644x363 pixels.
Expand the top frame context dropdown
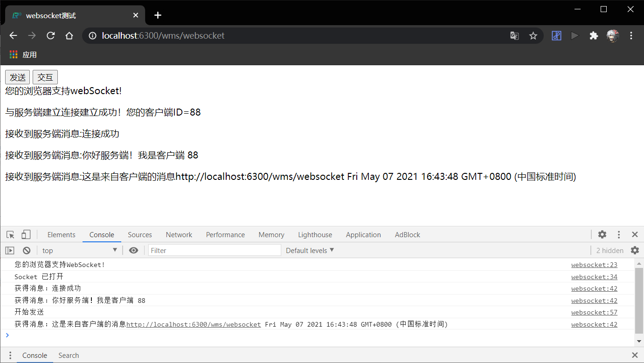(79, 250)
